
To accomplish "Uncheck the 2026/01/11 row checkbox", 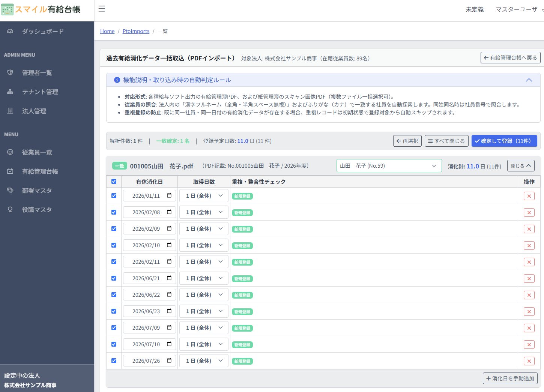I will [x=114, y=195].
